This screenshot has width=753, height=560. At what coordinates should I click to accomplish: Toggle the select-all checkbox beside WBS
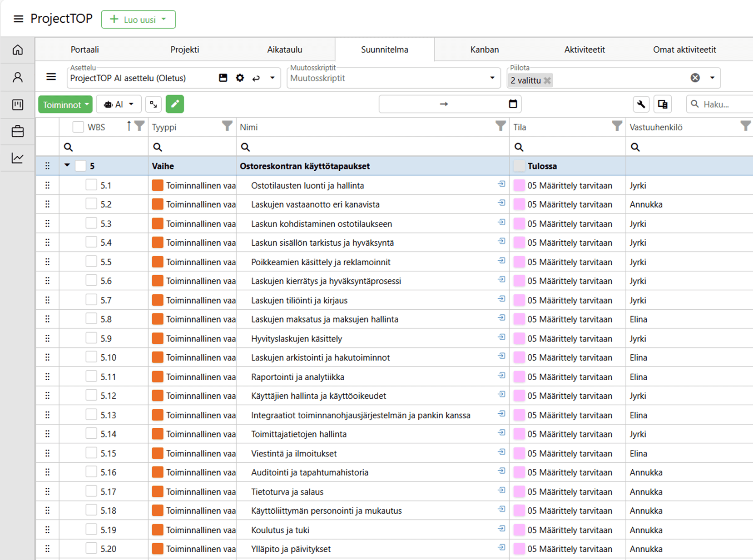point(78,127)
